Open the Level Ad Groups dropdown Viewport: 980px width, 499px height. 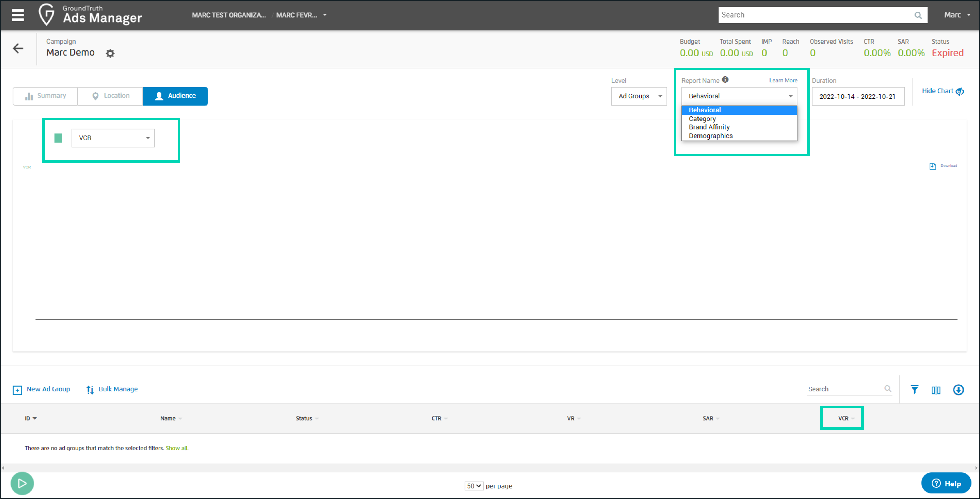[x=639, y=96]
